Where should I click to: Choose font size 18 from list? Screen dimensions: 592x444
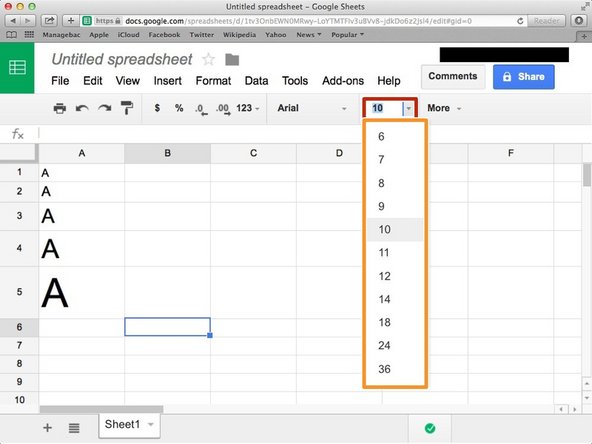click(395, 322)
